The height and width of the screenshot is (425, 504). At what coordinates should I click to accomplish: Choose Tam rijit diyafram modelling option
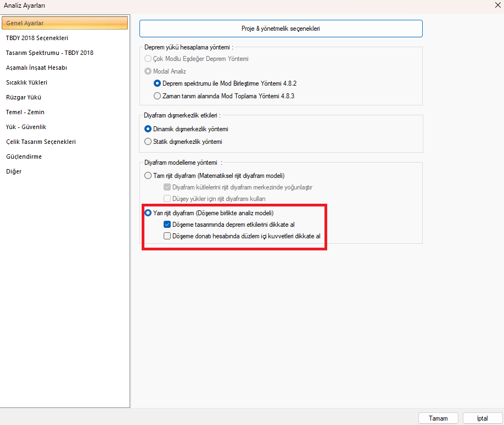click(148, 176)
